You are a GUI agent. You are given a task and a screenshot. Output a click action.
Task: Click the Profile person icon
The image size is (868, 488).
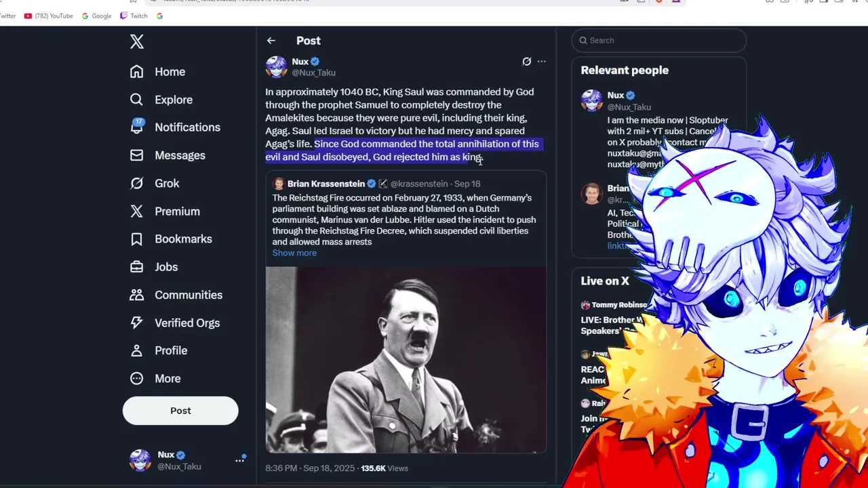coord(137,350)
